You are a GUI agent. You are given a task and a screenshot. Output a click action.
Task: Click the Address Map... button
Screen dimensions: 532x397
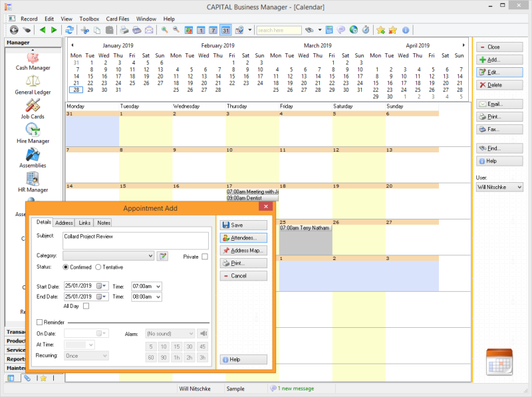[243, 251]
